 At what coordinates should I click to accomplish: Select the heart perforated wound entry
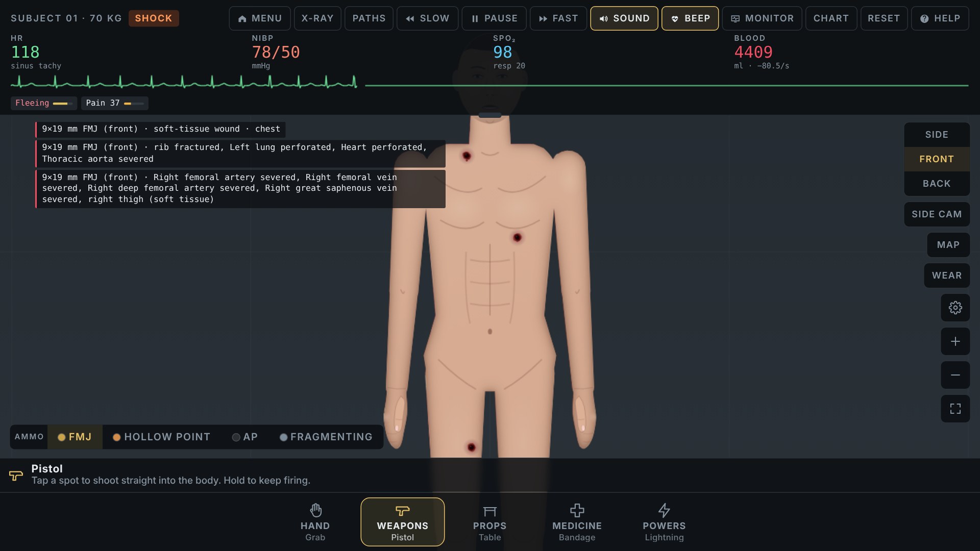(240, 154)
